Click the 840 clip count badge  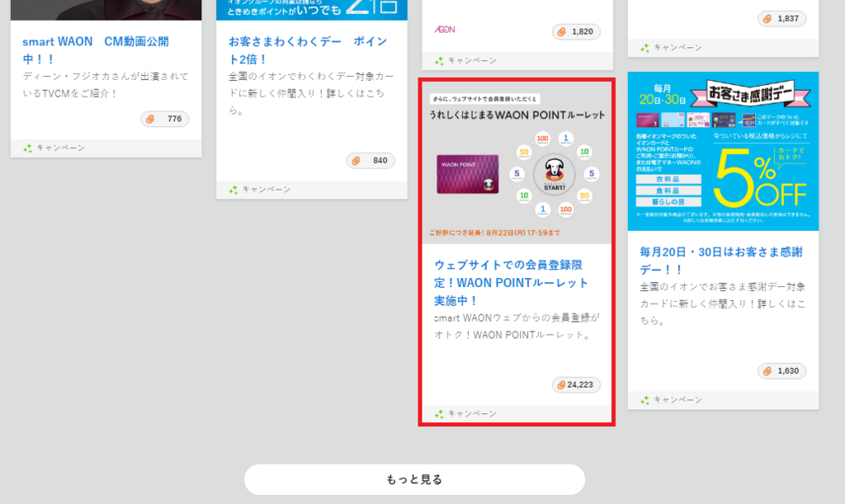(371, 161)
